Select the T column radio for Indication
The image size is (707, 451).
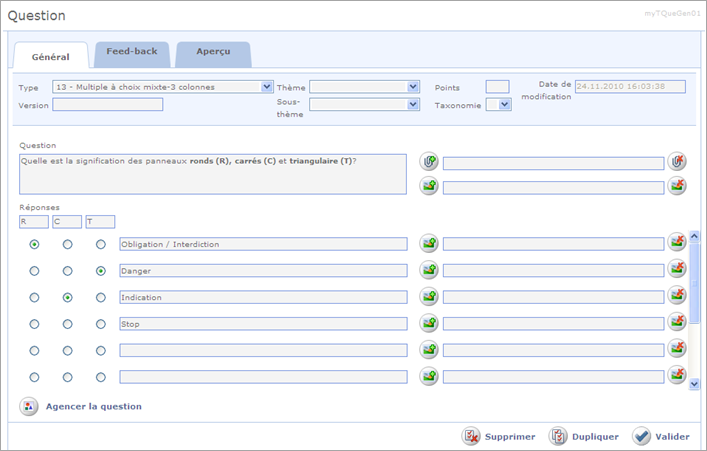[x=101, y=298]
